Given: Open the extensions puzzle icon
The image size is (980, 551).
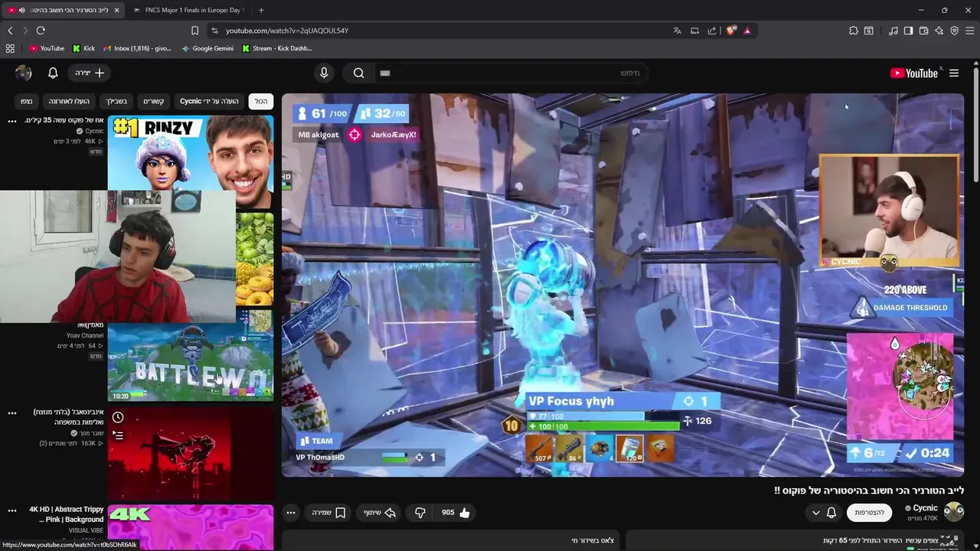Looking at the screenshot, I should click(x=853, y=31).
